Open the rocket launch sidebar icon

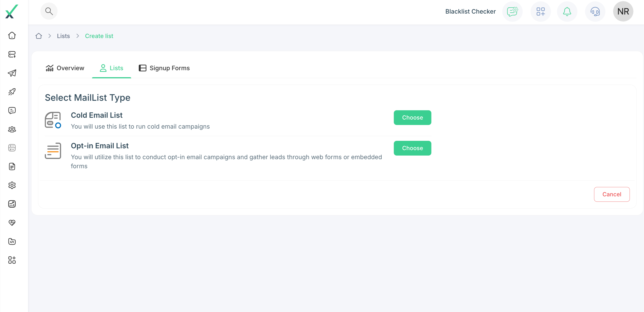pyautogui.click(x=12, y=92)
